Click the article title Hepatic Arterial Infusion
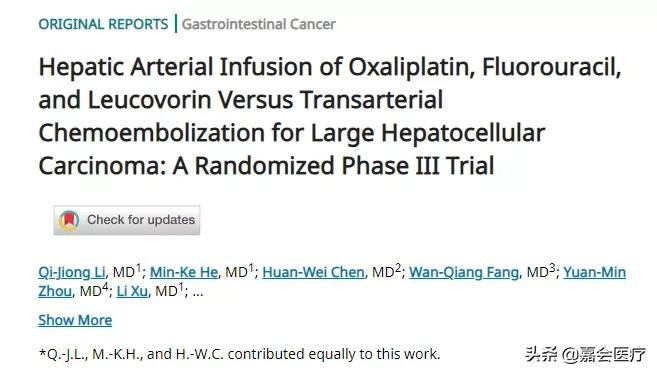The height and width of the screenshot is (374, 657). [330, 116]
